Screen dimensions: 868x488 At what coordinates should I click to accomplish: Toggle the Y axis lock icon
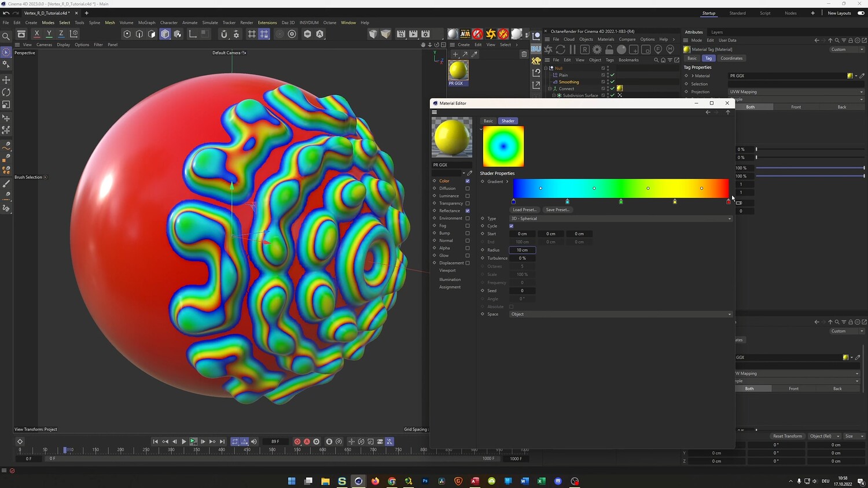[x=49, y=34]
